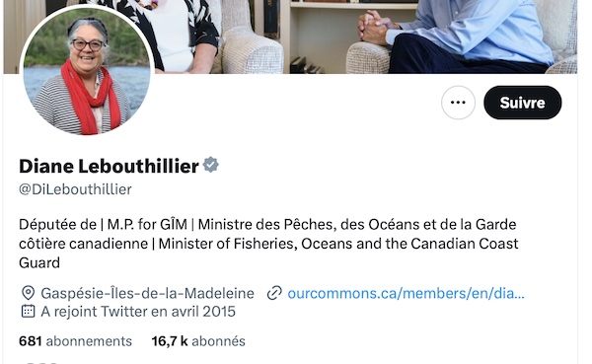This screenshot has height=364, width=592.
Task: Click the Suivre follow button
Action: (523, 103)
